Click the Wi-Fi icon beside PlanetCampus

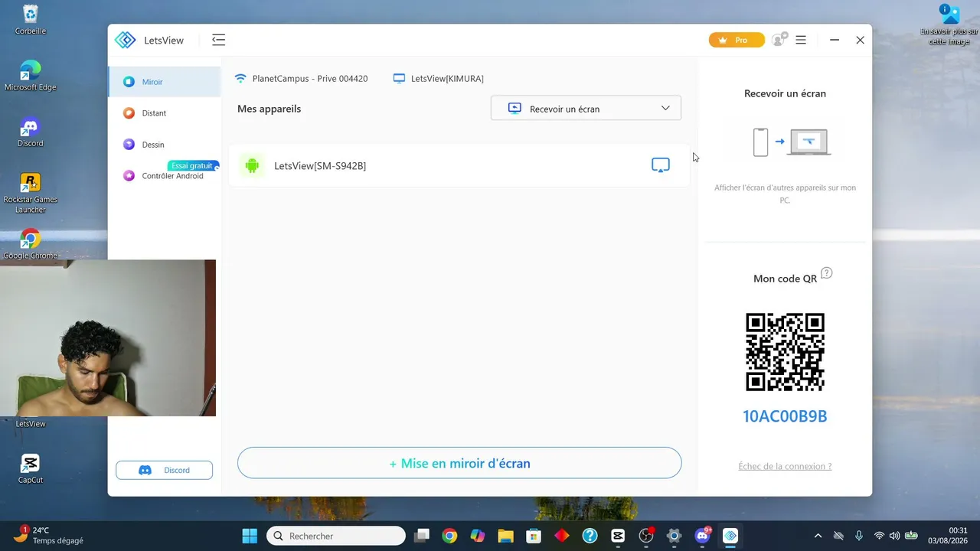coord(240,78)
